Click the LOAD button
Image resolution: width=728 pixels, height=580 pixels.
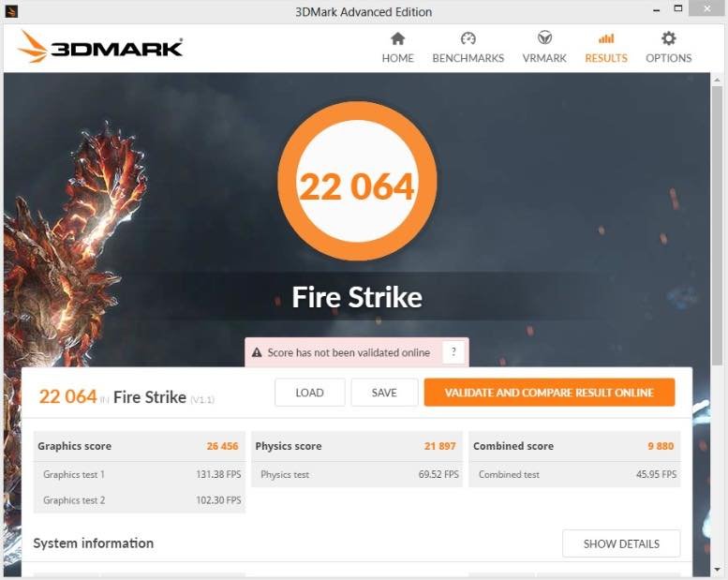310,393
